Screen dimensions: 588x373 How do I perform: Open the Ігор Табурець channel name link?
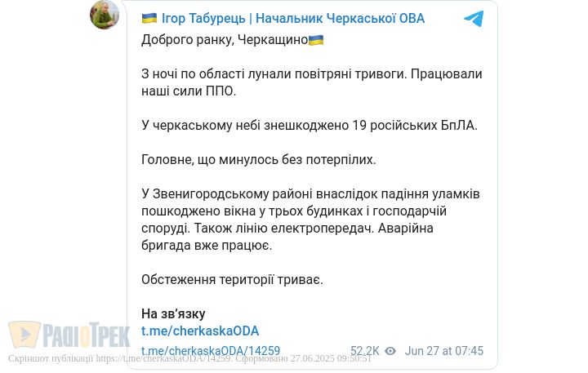point(294,19)
